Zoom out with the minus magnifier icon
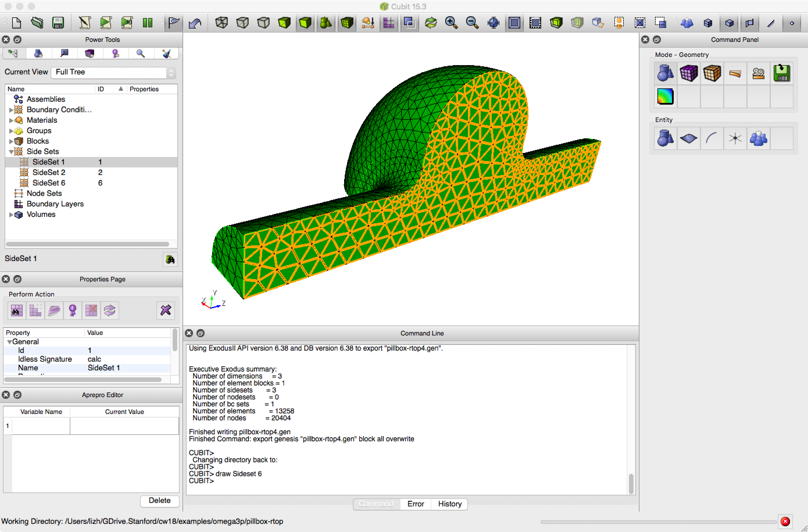This screenshot has width=808, height=532. tap(472, 23)
